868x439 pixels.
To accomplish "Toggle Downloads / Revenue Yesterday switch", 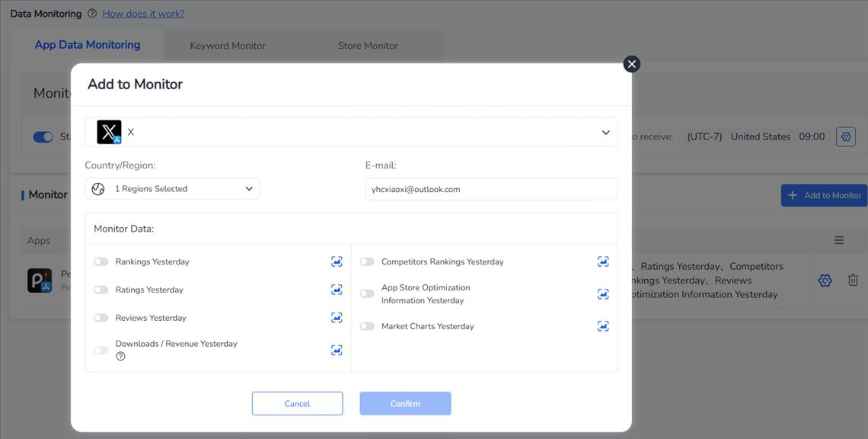I will (x=101, y=351).
